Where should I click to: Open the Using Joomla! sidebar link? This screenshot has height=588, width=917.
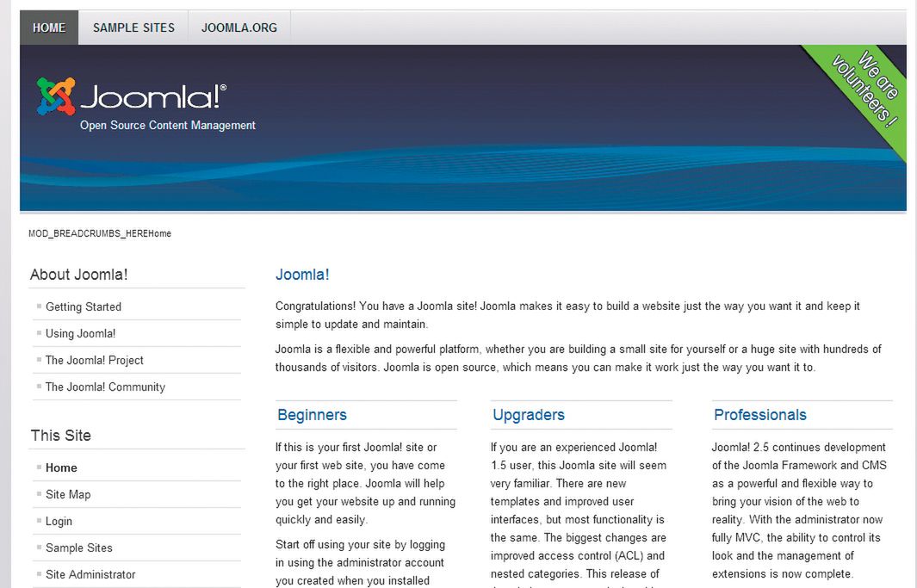[x=80, y=334]
